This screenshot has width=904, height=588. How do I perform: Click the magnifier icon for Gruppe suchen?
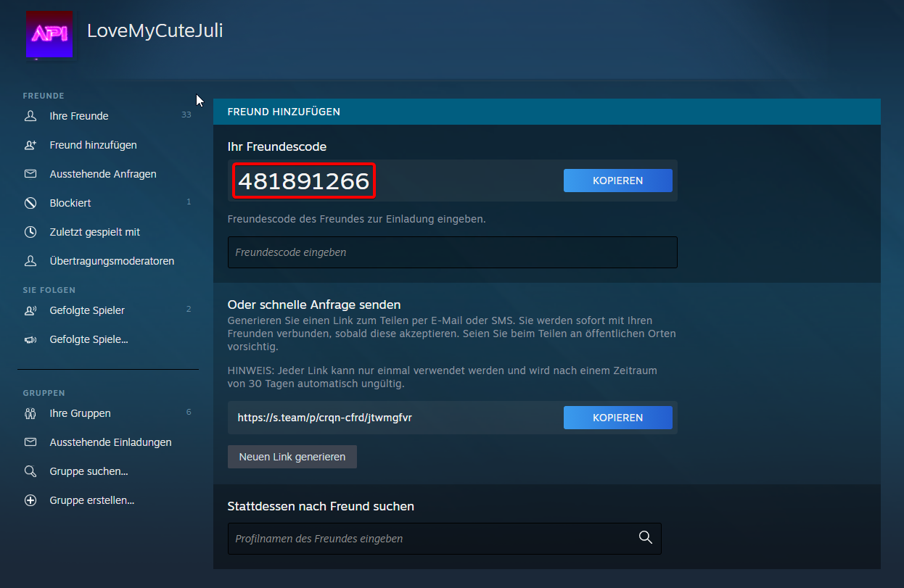pos(30,471)
